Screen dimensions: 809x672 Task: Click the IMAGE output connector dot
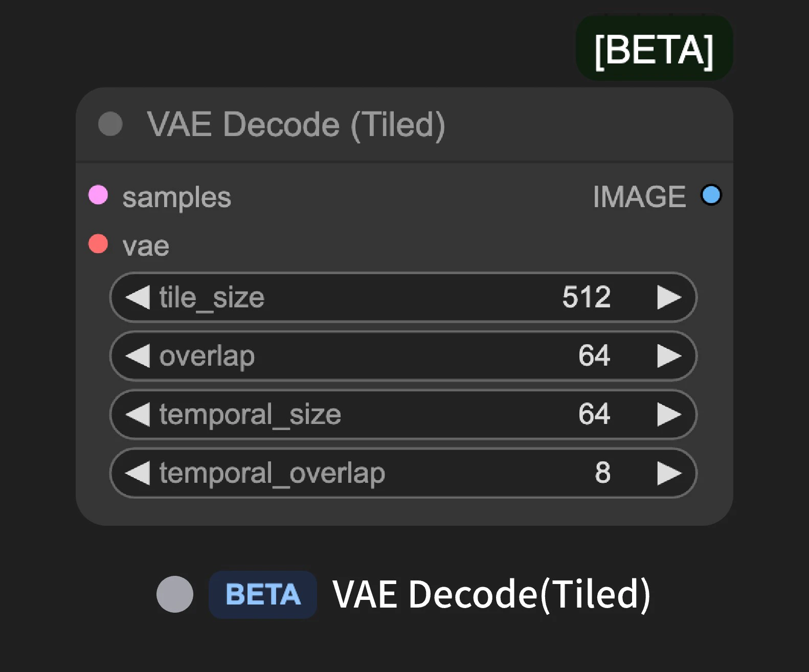(711, 195)
